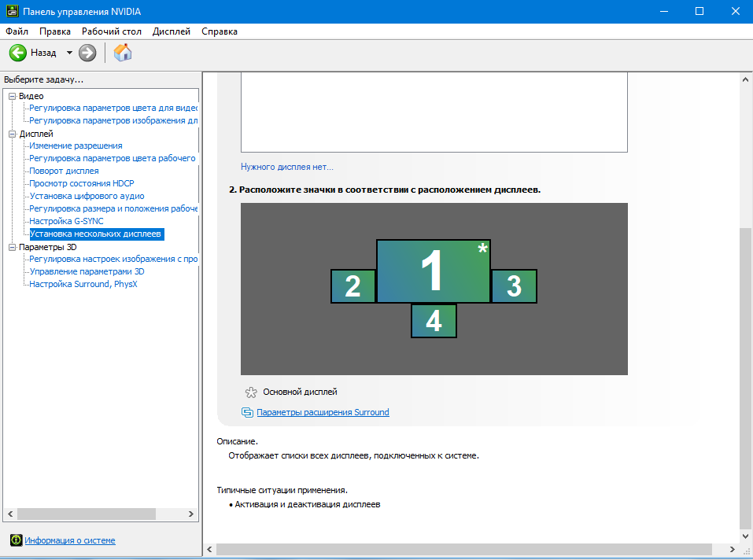The height and width of the screenshot is (560, 753).
Task: Select display 3 icon in layout
Action: click(x=514, y=286)
